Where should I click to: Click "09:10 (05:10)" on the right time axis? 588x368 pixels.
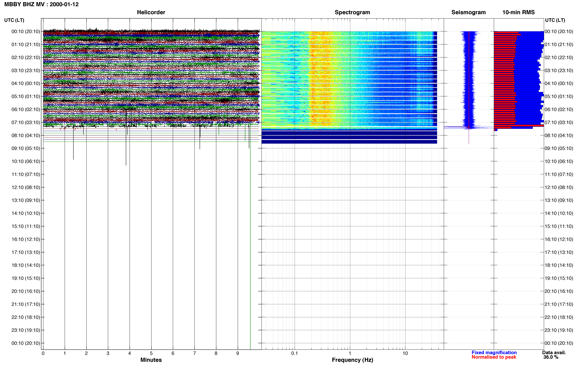559,148
